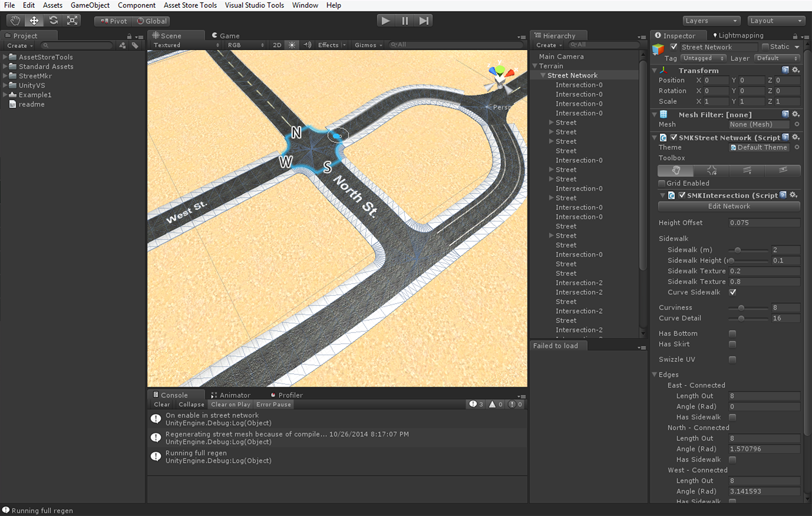Switch to the Lightmapping tab

coord(738,35)
